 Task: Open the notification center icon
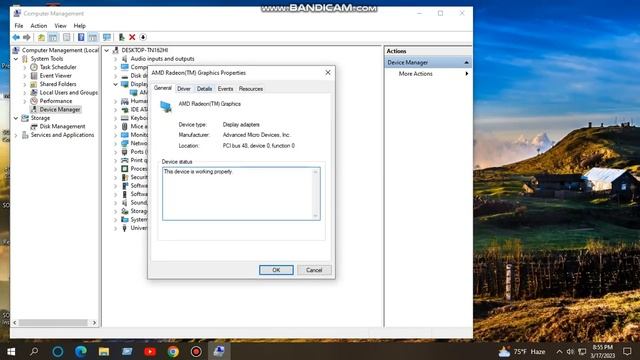[627, 351]
